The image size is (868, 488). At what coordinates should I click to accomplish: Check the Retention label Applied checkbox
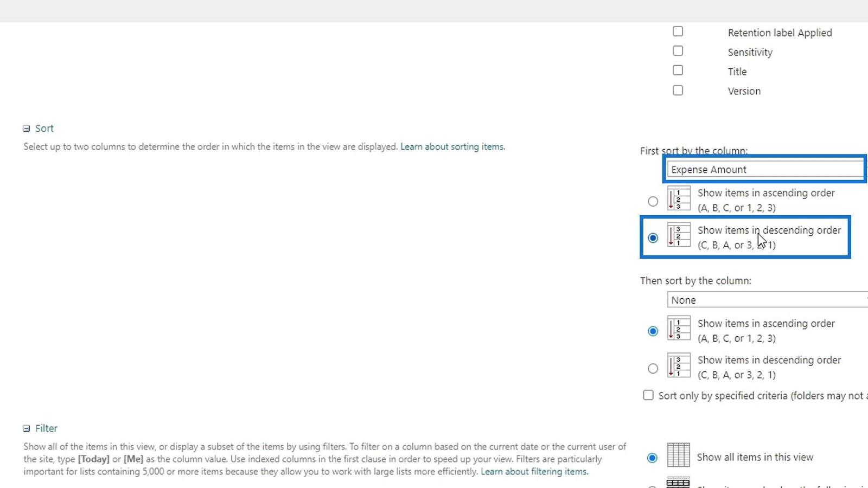678,31
